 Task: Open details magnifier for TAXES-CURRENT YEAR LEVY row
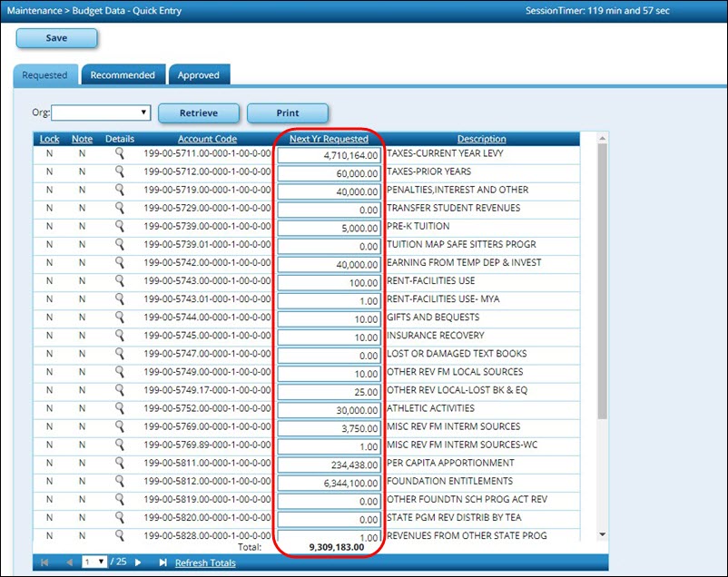pyautogui.click(x=119, y=154)
